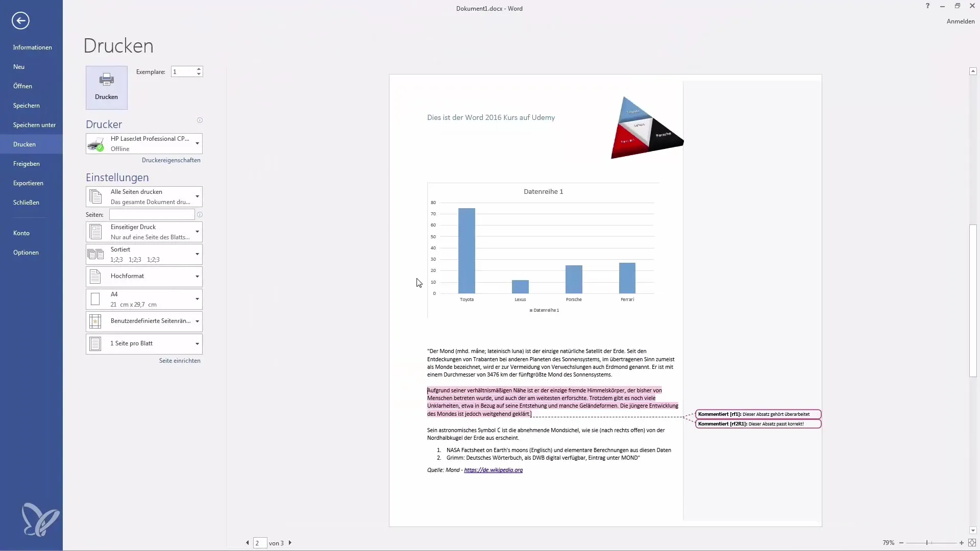This screenshot has width=980, height=551.
Task: Open Konto in the sidebar
Action: [x=32, y=233]
